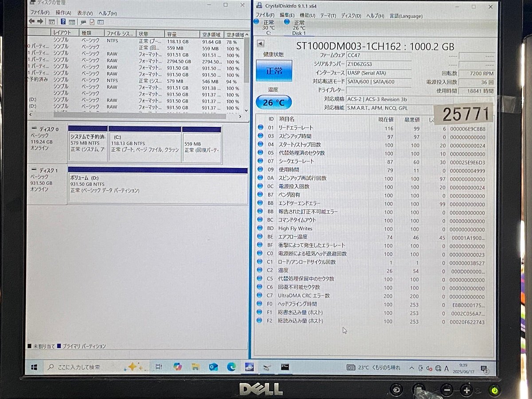Open 機能(U) menu in CrystalDiskInfo
This screenshot has height=399, width=532.
tap(307, 16)
